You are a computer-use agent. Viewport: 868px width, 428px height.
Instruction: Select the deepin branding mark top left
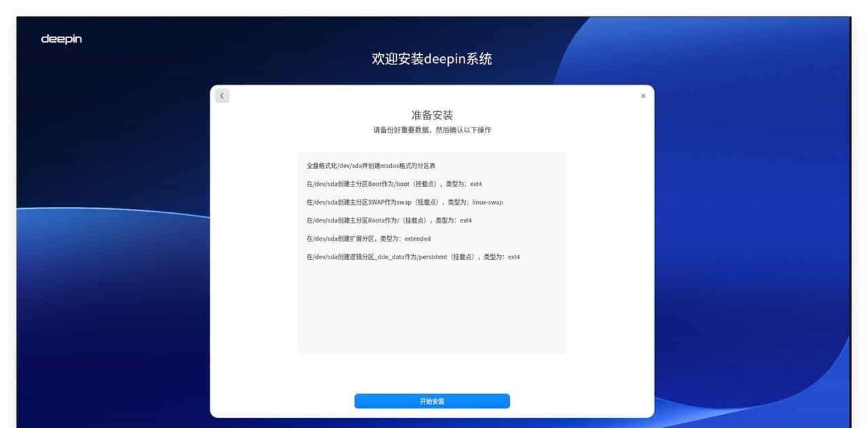click(62, 39)
